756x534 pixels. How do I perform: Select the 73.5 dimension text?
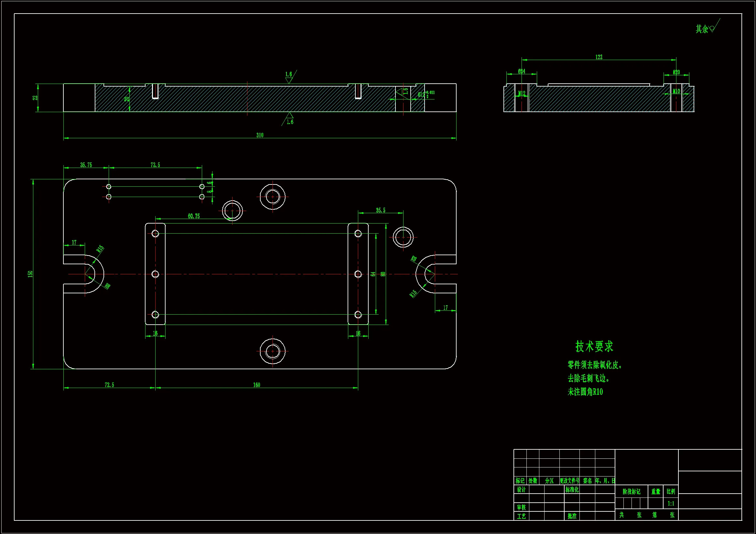pyautogui.click(x=155, y=165)
